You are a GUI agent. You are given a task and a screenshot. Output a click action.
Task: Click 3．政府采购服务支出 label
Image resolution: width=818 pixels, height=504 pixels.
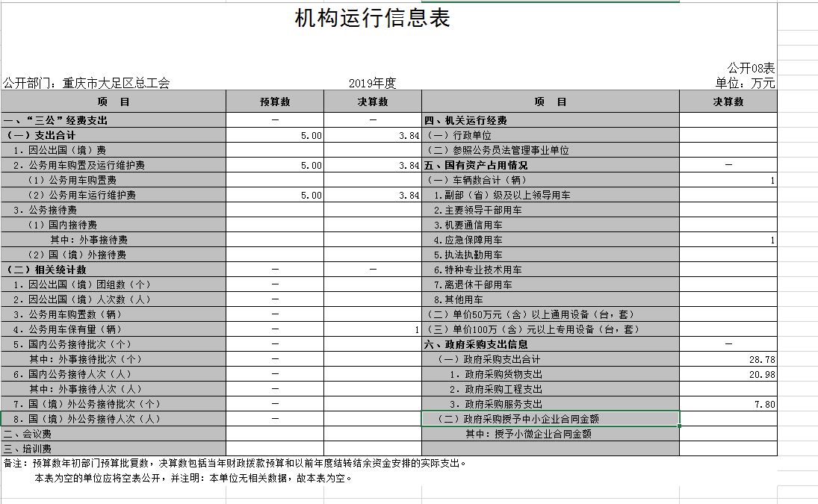point(495,405)
